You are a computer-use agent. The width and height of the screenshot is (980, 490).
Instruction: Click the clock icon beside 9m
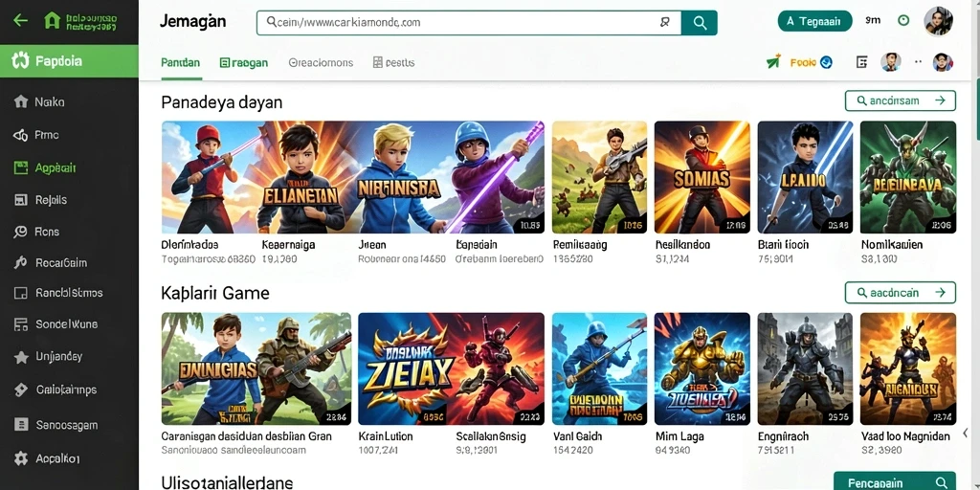pos(903,21)
